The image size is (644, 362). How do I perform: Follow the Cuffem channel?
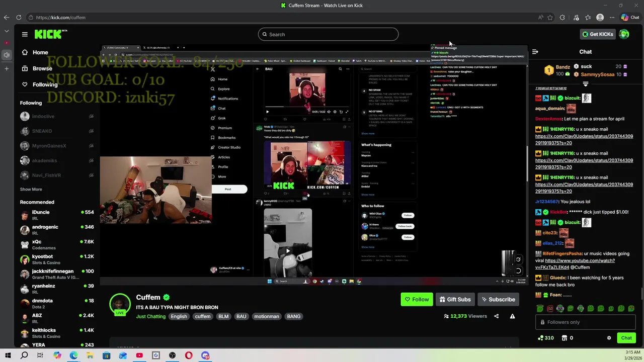point(417,299)
